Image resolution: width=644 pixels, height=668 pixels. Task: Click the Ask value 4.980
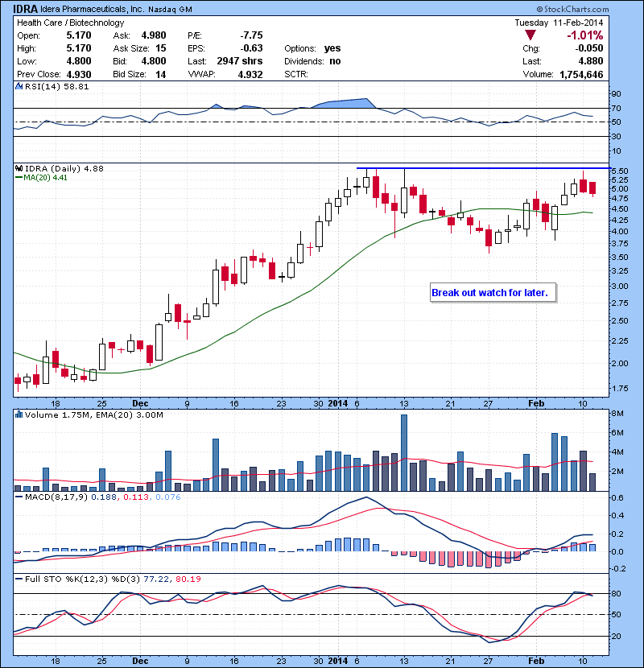pyautogui.click(x=154, y=35)
